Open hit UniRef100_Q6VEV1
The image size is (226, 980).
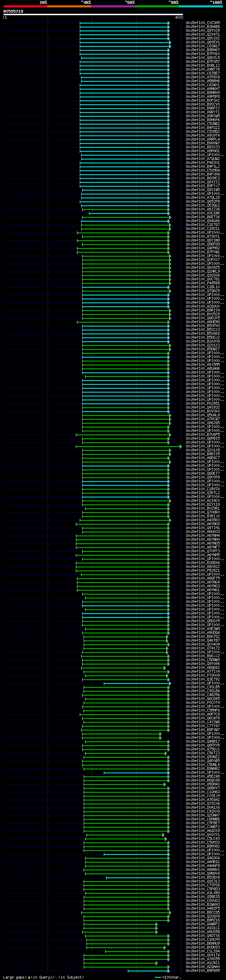pos(203,42)
